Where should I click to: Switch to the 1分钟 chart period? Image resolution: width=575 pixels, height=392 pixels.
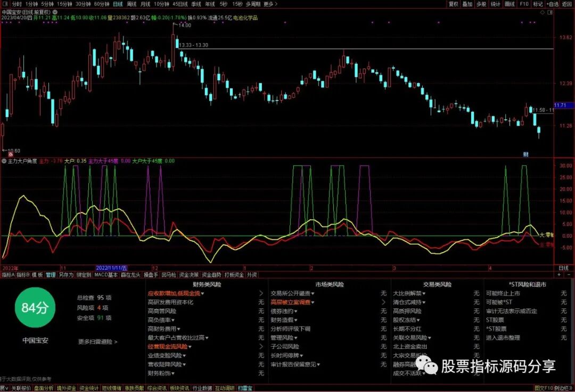[x=32, y=4]
